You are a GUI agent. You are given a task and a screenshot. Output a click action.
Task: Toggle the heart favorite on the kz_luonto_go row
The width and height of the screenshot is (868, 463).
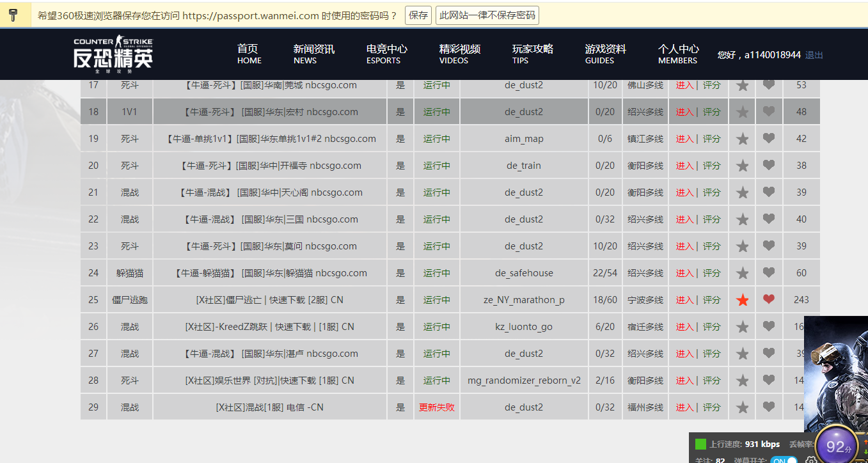point(768,326)
